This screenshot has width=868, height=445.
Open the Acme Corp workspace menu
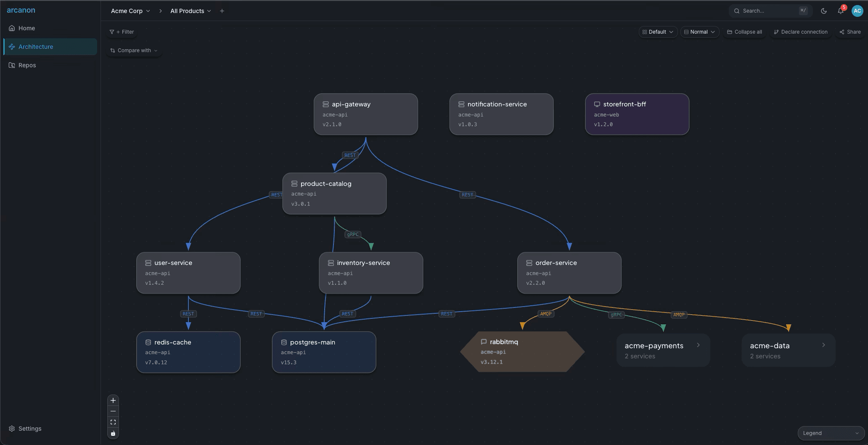(x=130, y=11)
